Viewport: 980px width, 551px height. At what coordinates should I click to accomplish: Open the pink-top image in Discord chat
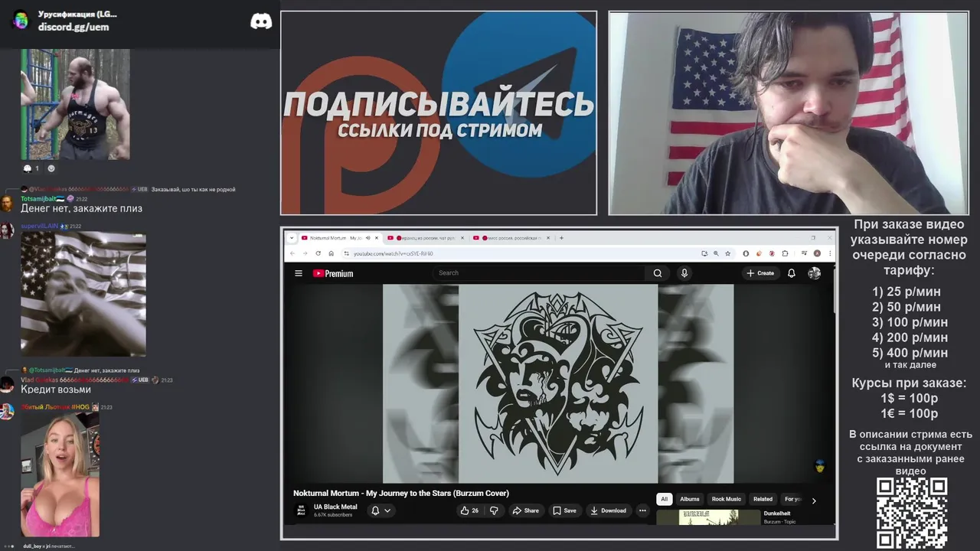pyautogui.click(x=60, y=474)
